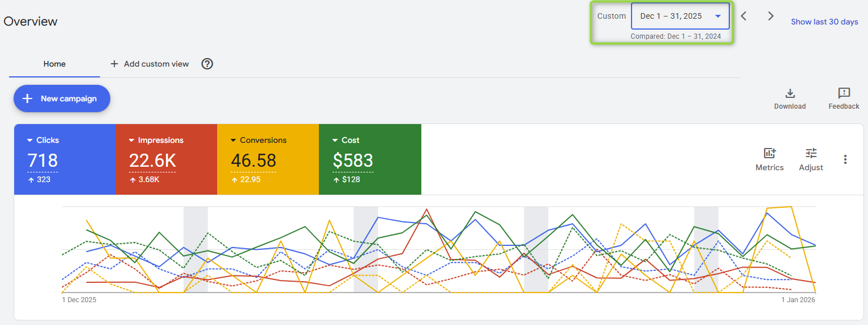Expand the Conversions metric dropdown
The height and width of the screenshot is (325, 868).
[x=234, y=141]
